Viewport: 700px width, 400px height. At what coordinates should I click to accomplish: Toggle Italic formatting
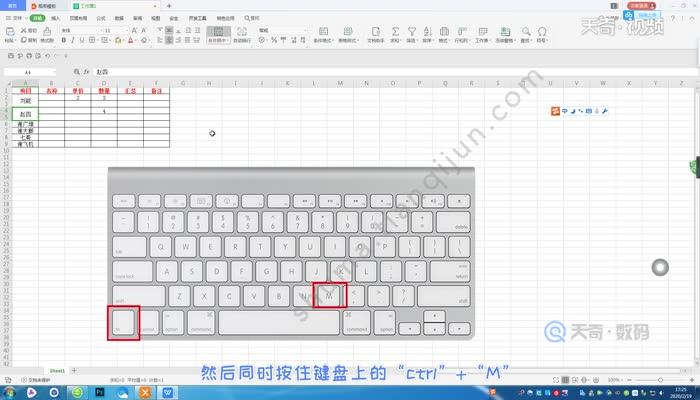[x=73, y=40]
